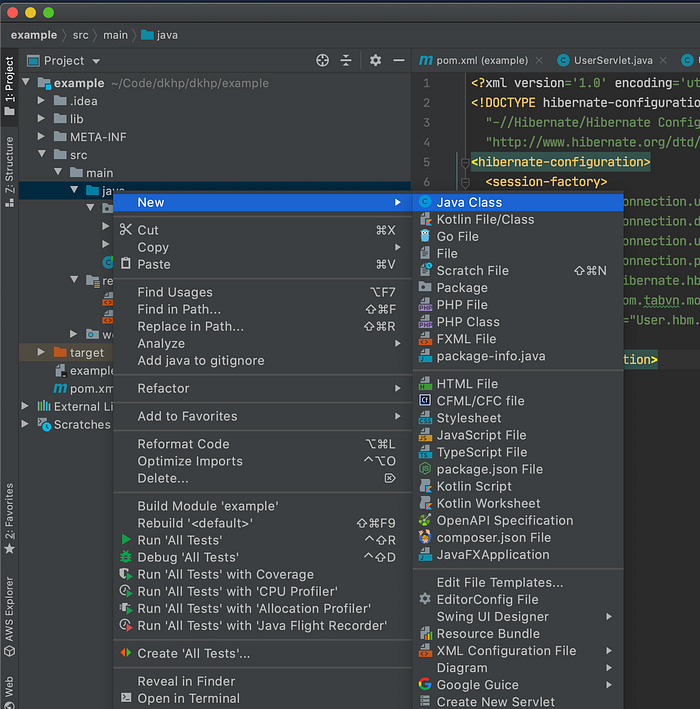The height and width of the screenshot is (709, 700).
Task: Open the Swing UI Designer submenu
Action: click(x=518, y=616)
